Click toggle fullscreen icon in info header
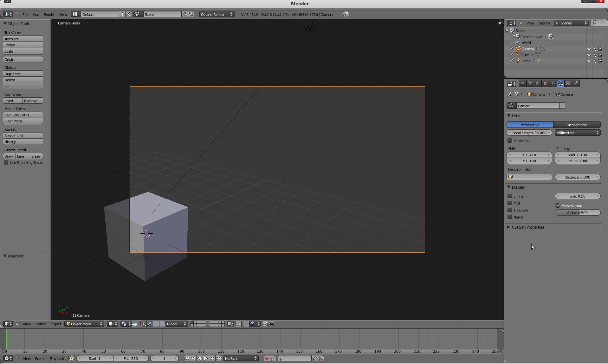This screenshot has width=608, height=364. click(x=346, y=15)
